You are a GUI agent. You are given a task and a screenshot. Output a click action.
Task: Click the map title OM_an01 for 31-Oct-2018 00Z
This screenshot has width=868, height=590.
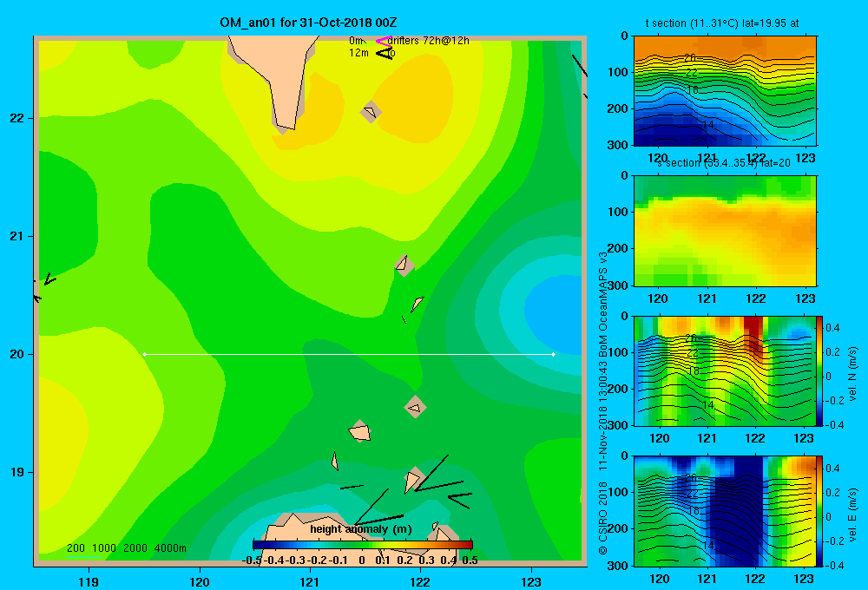tap(308, 23)
